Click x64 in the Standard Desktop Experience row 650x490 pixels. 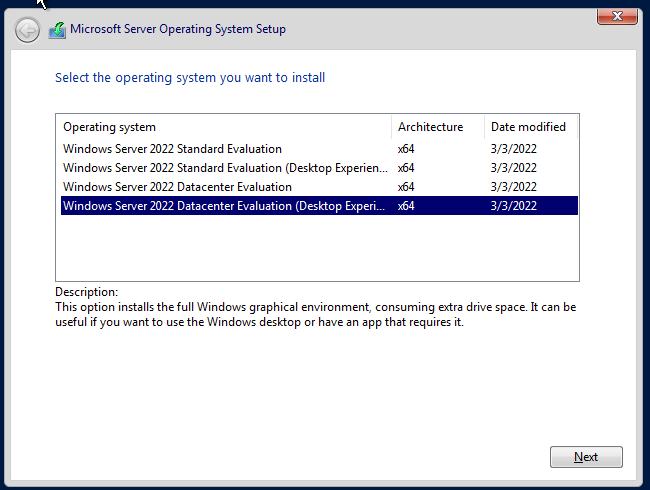(406, 168)
